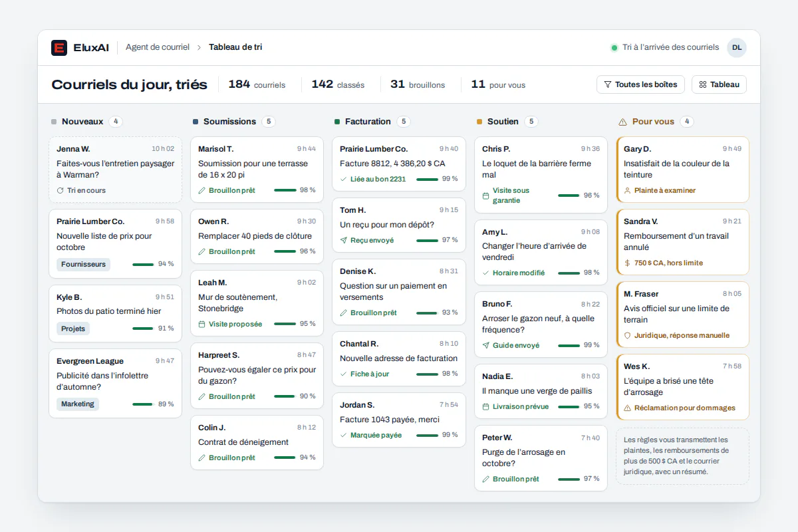Click confidence bar on Kyle B. card
798x532 pixels.
pos(143,329)
